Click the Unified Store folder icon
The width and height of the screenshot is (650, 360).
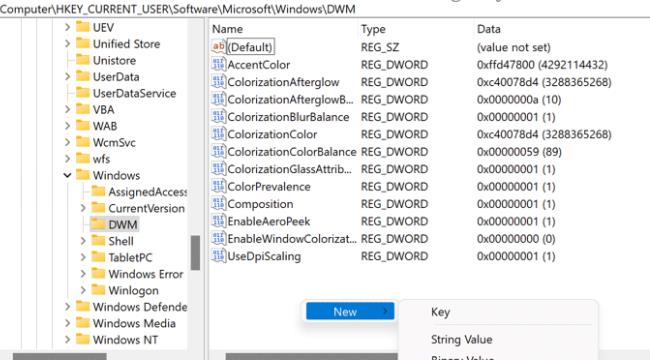tap(83, 43)
